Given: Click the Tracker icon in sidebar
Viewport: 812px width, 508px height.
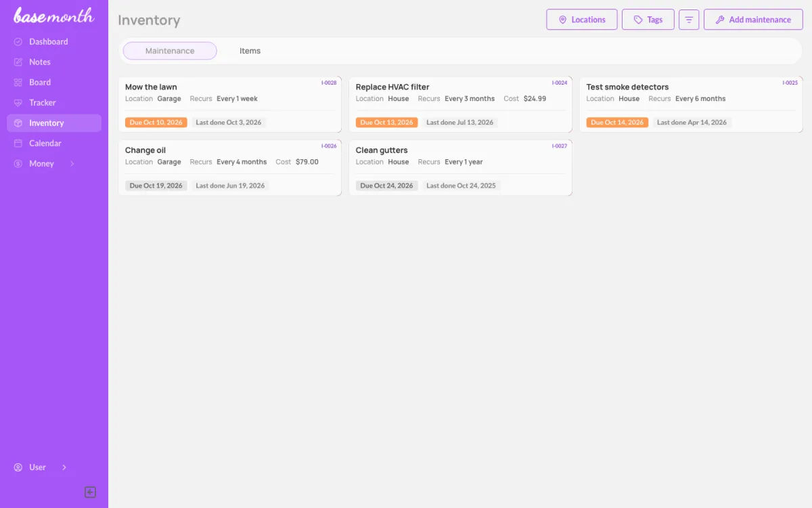Looking at the screenshot, I should point(18,103).
